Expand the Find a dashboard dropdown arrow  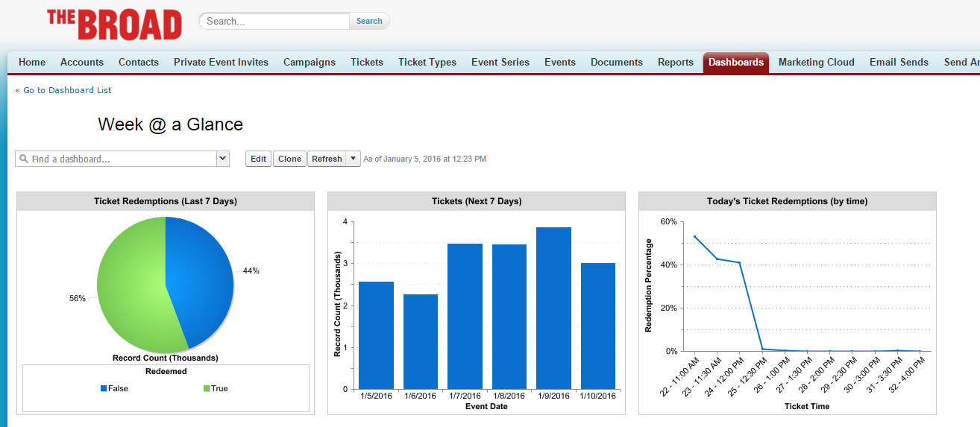coord(222,159)
